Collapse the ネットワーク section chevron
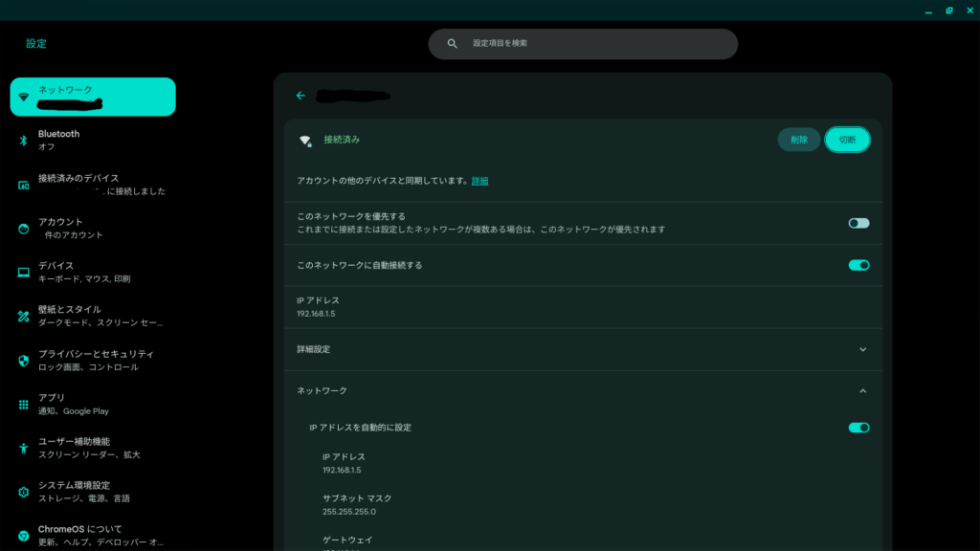This screenshot has width=980, height=551. [862, 391]
